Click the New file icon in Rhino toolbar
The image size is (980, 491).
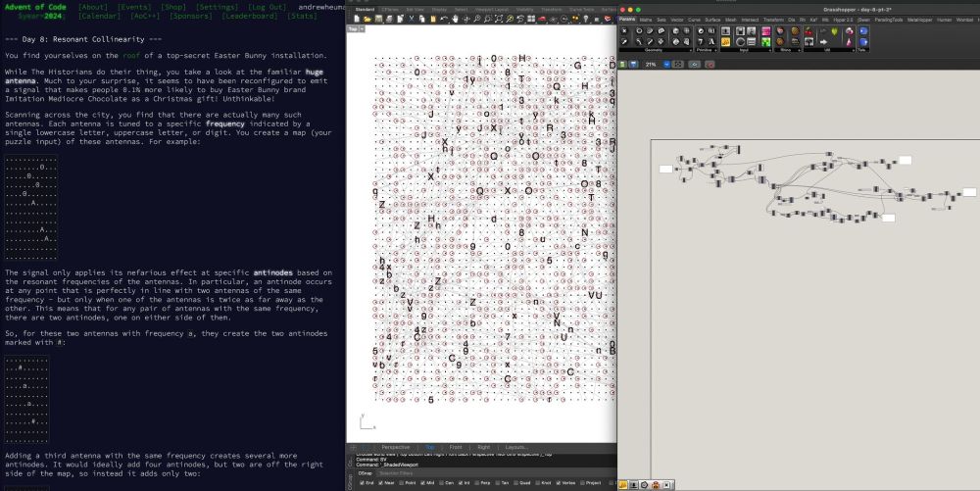tap(357, 20)
